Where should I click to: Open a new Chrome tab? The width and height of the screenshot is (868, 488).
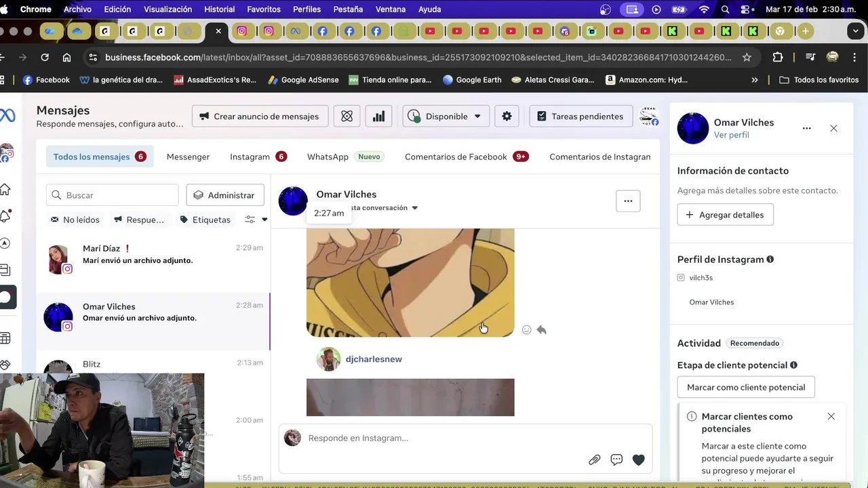(805, 31)
